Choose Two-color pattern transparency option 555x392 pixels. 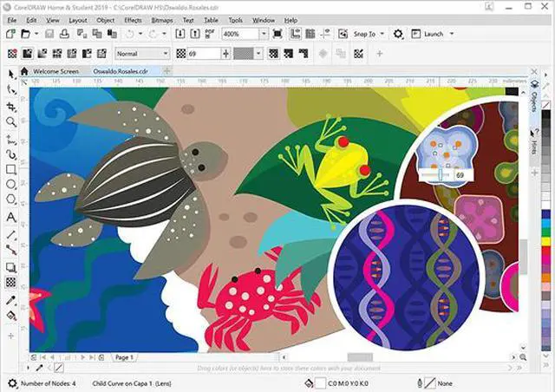point(87,54)
